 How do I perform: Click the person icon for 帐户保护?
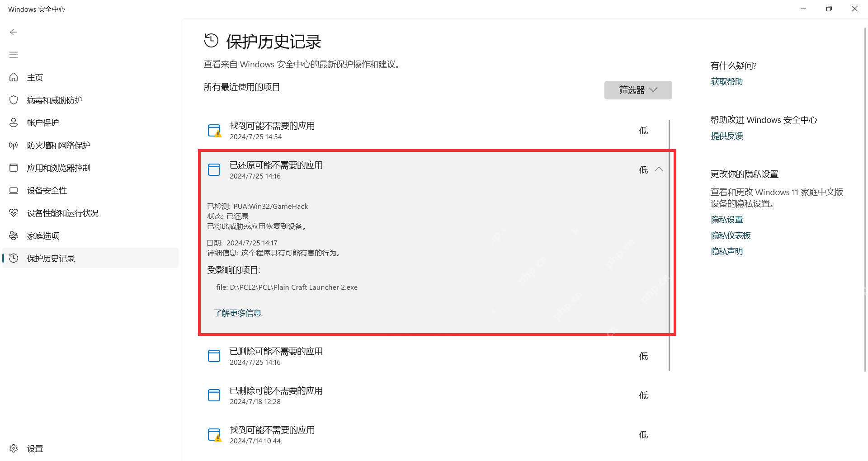point(14,122)
